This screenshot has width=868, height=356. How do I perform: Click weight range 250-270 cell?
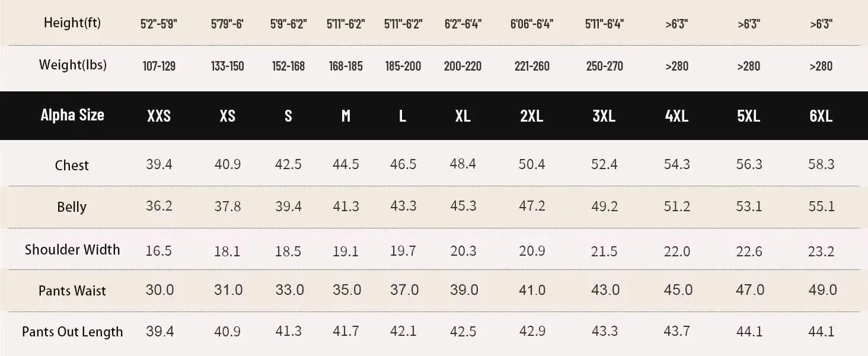pyautogui.click(x=604, y=66)
